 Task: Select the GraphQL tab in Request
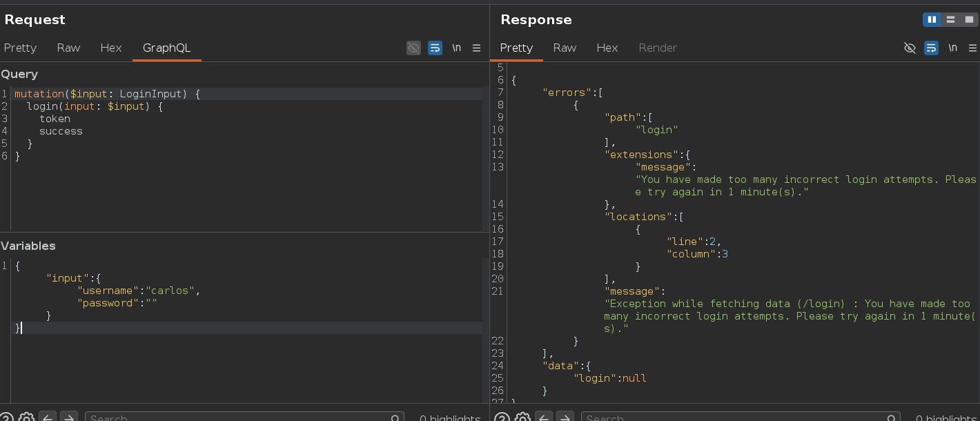(x=166, y=48)
